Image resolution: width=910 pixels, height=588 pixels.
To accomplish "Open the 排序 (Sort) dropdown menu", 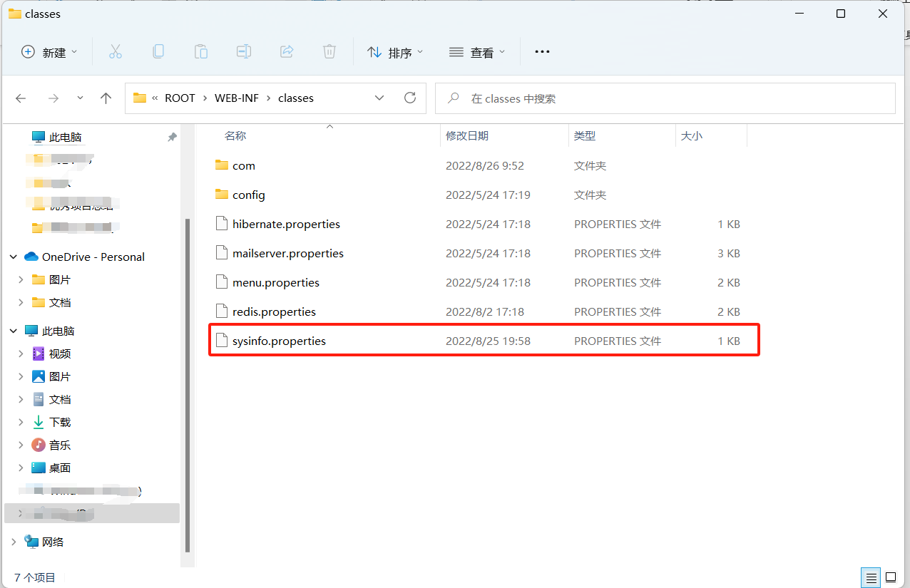I will pos(395,52).
